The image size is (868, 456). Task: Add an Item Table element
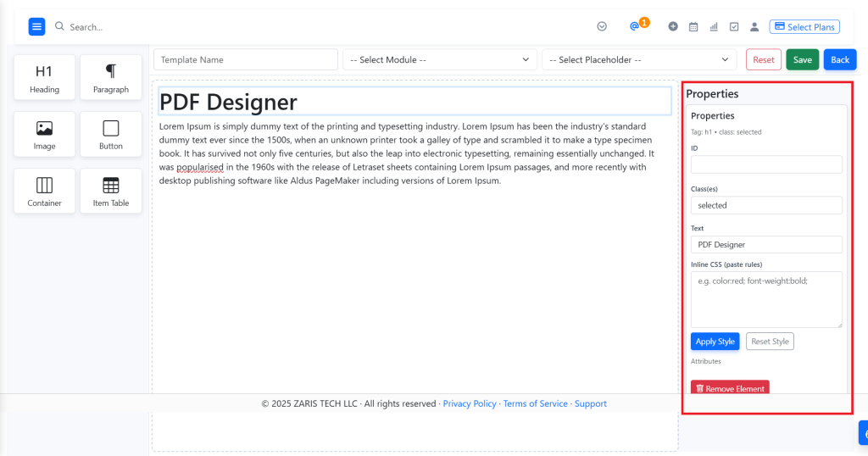coord(111,191)
